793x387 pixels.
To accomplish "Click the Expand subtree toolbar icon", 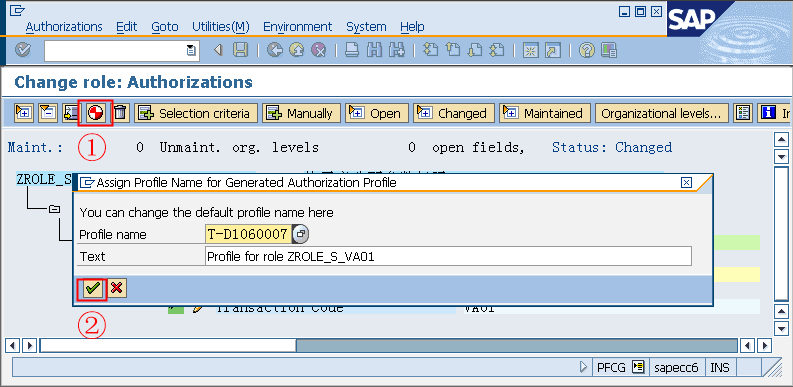I will click(24, 113).
